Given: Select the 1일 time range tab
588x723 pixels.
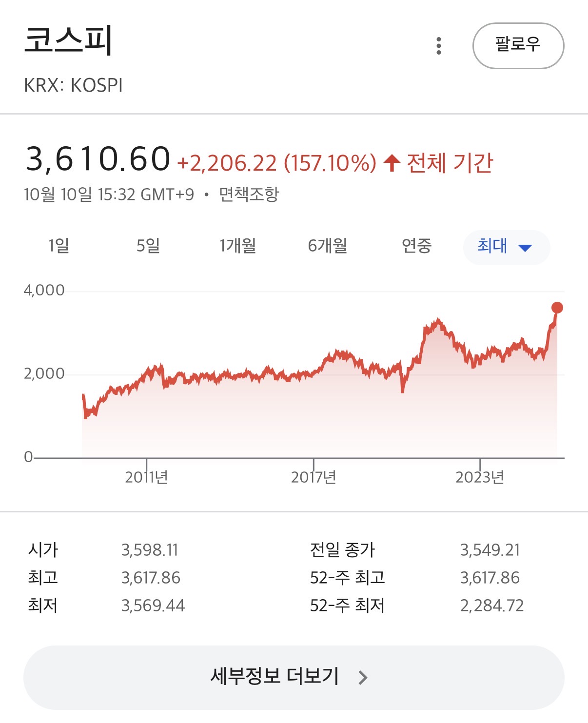Looking at the screenshot, I should click(x=59, y=246).
